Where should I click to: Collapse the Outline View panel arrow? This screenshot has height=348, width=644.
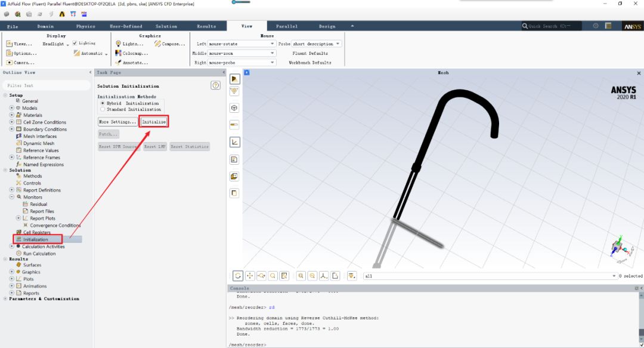point(91,72)
